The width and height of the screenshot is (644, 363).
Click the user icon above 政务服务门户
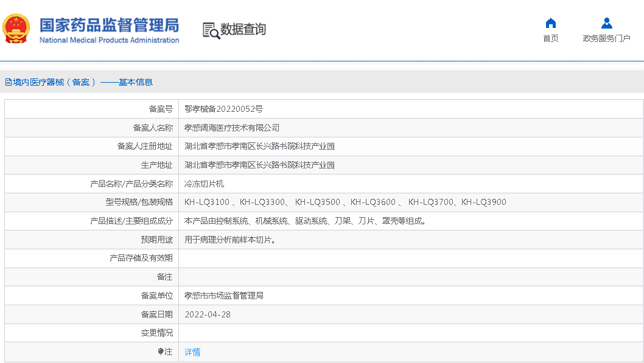(606, 23)
